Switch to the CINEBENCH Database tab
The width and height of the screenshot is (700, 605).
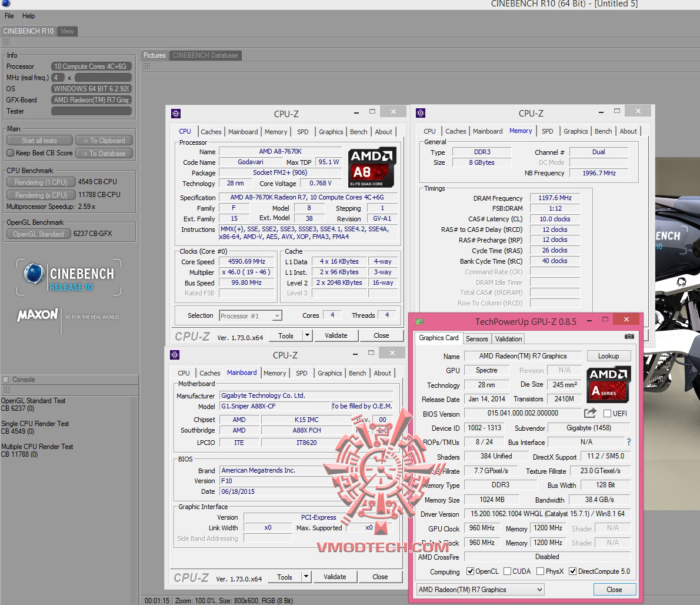[205, 55]
